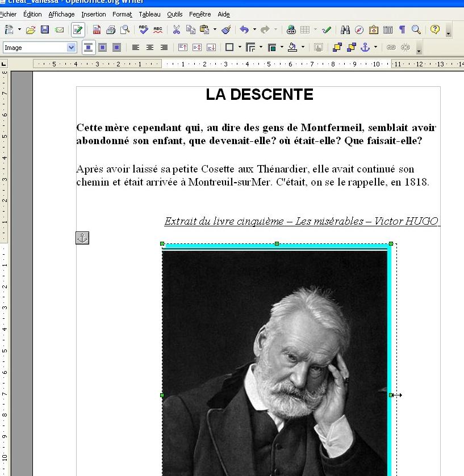The width and height of the screenshot is (464, 476).
Task: Align image to bottom icon
Action: [x=211, y=48]
